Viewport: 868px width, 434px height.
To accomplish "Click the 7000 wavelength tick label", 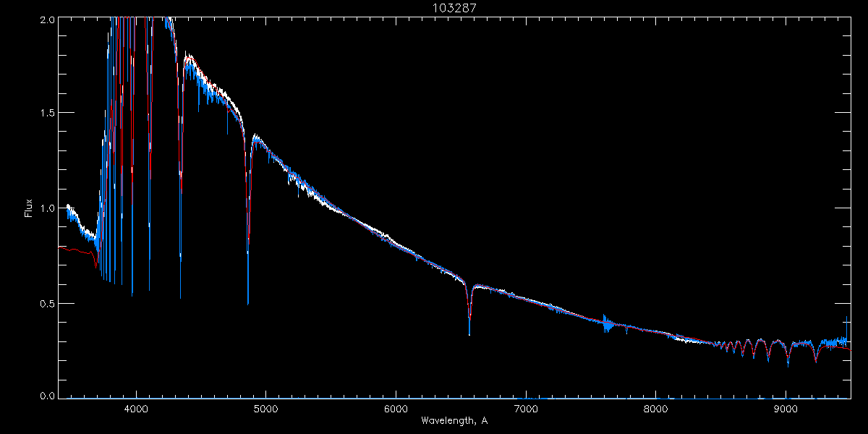I will coord(526,408).
